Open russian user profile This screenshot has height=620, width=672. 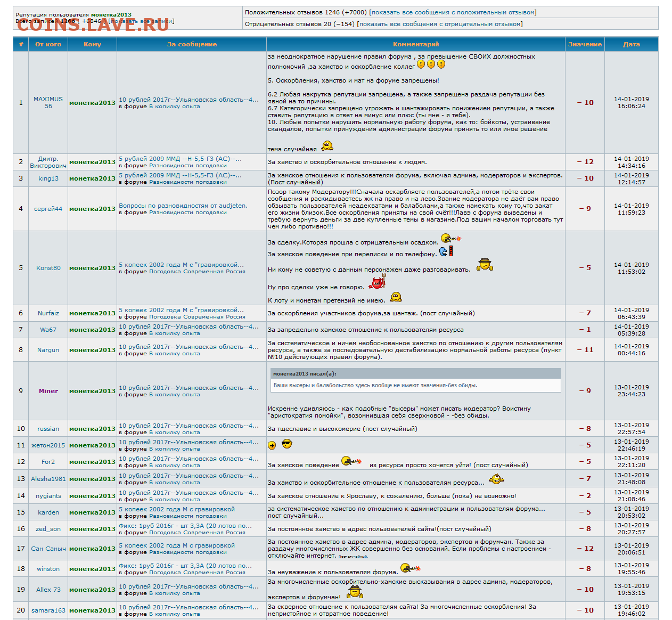pyautogui.click(x=48, y=429)
